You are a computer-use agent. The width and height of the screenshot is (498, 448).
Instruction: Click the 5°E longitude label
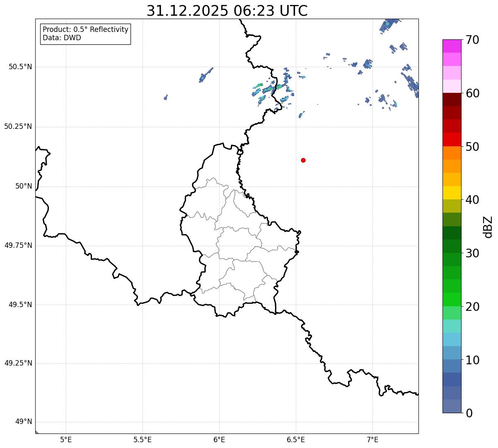[x=66, y=439]
